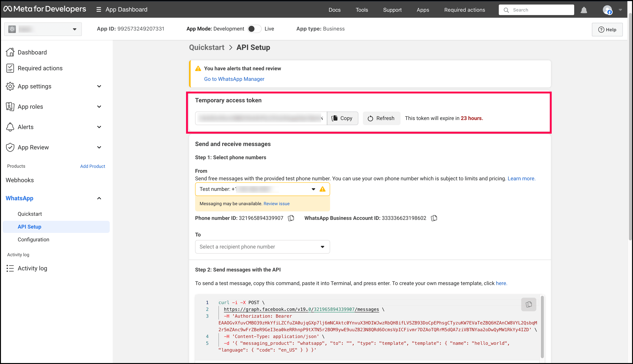Copy the curl command code block
Viewport: 633px width, 364px height.
(x=528, y=304)
